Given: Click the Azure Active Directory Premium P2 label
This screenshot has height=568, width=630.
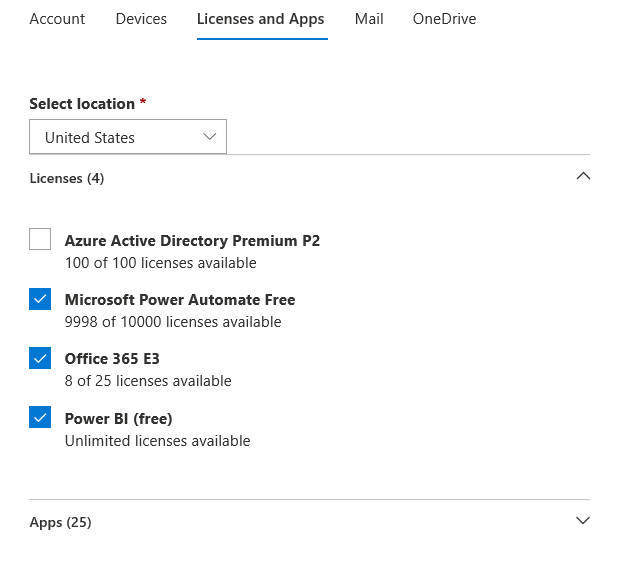Looking at the screenshot, I should 192,240.
